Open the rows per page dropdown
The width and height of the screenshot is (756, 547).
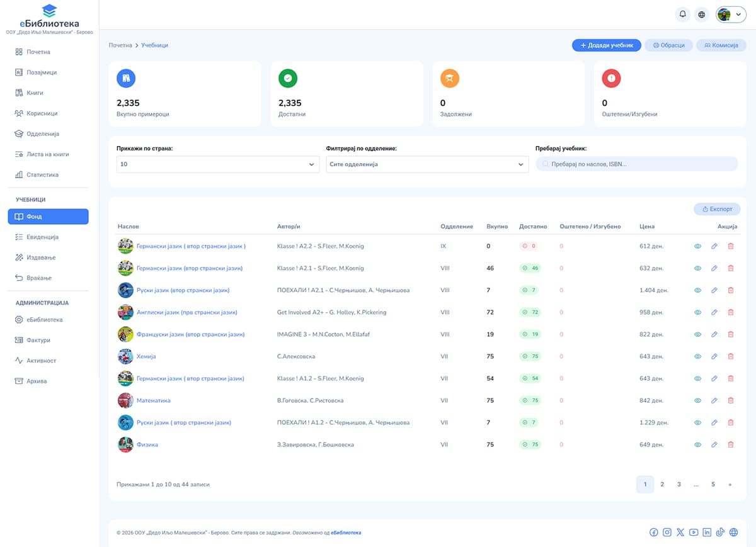coord(217,164)
